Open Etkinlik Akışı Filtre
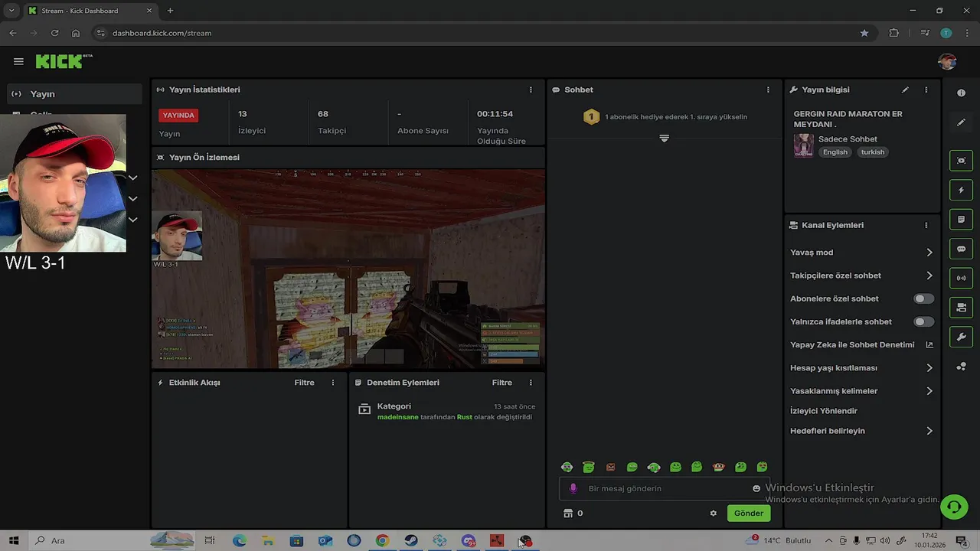The width and height of the screenshot is (980, 551). (304, 383)
